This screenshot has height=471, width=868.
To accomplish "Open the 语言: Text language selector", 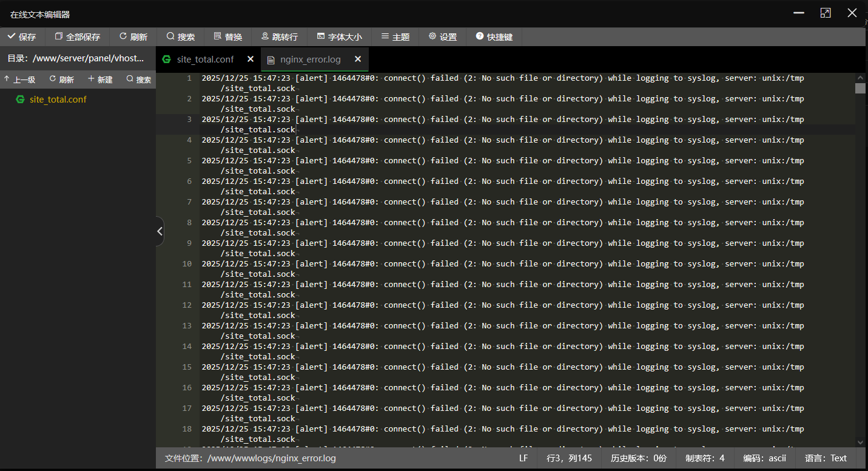I will [x=826, y=458].
